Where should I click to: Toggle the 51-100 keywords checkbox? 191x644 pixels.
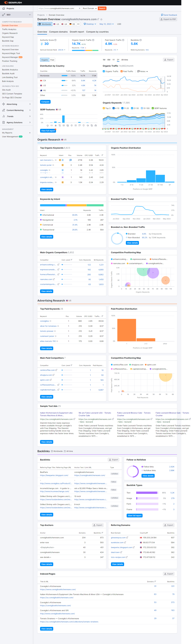pos(142,108)
